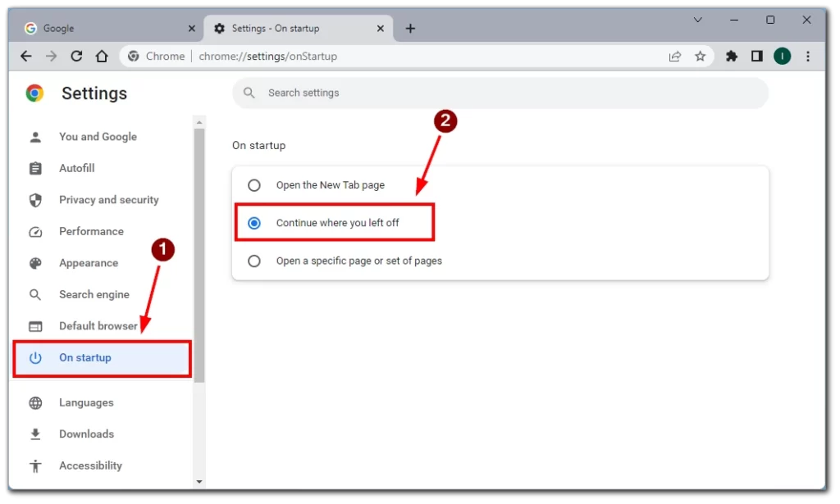Click the On startup section heading
Image resolution: width=840 pixels, height=504 pixels.
tap(258, 146)
